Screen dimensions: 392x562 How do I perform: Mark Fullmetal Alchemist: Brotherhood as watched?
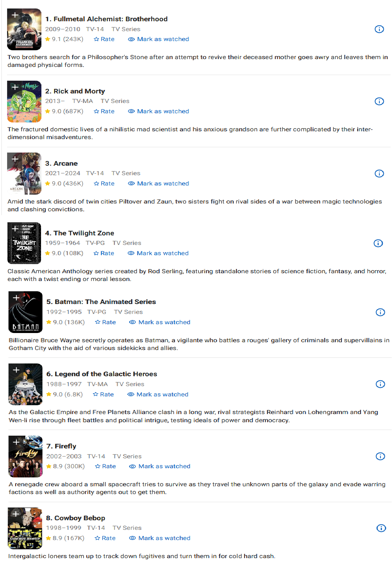[158, 39]
